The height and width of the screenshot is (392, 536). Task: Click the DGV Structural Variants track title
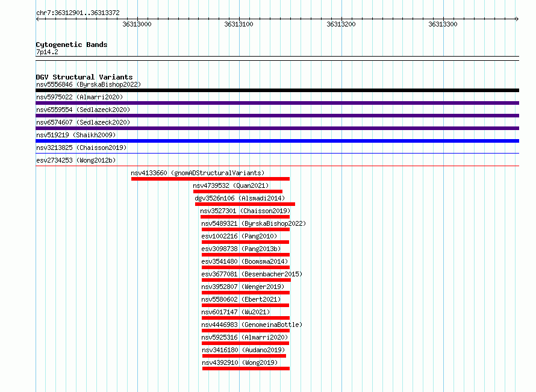[x=84, y=77]
